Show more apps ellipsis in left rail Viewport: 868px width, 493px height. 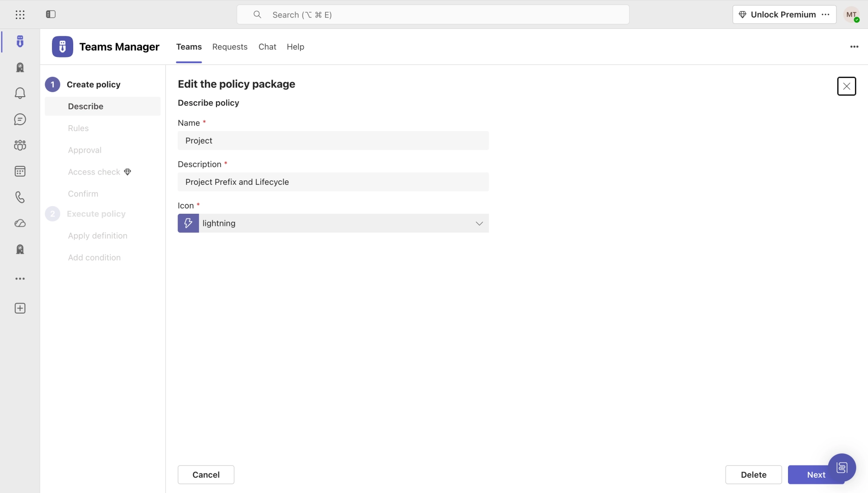[x=20, y=279]
